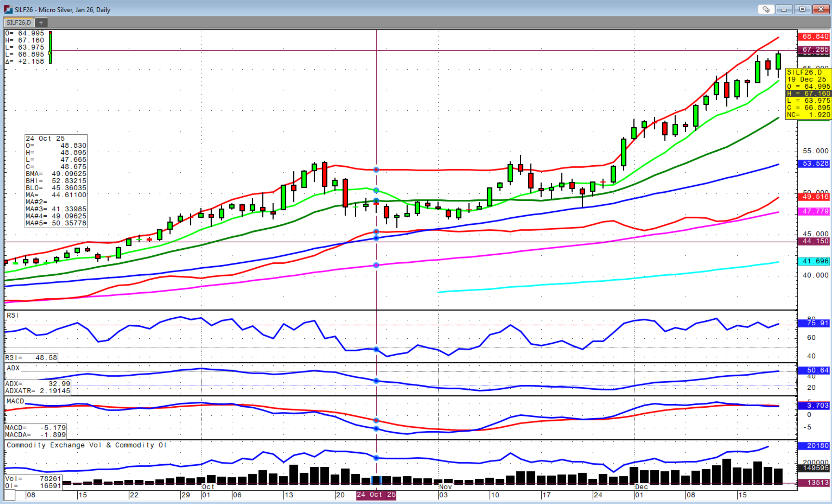
Task: Click the yellow SILF26,D quote box
Action: (808, 93)
